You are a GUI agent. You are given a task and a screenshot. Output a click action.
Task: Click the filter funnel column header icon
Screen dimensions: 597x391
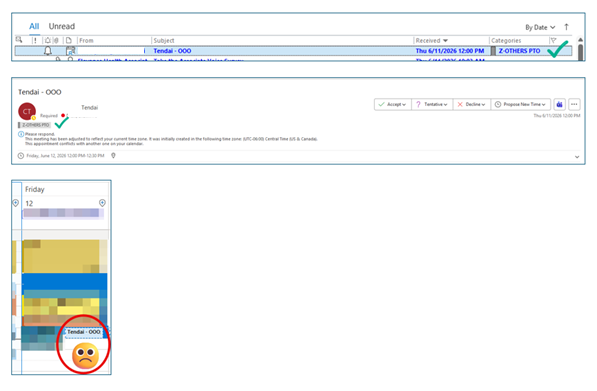point(554,40)
